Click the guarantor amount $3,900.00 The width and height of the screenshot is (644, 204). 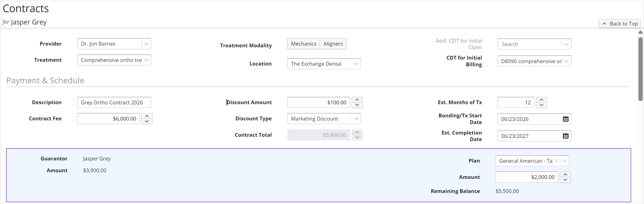click(x=95, y=170)
